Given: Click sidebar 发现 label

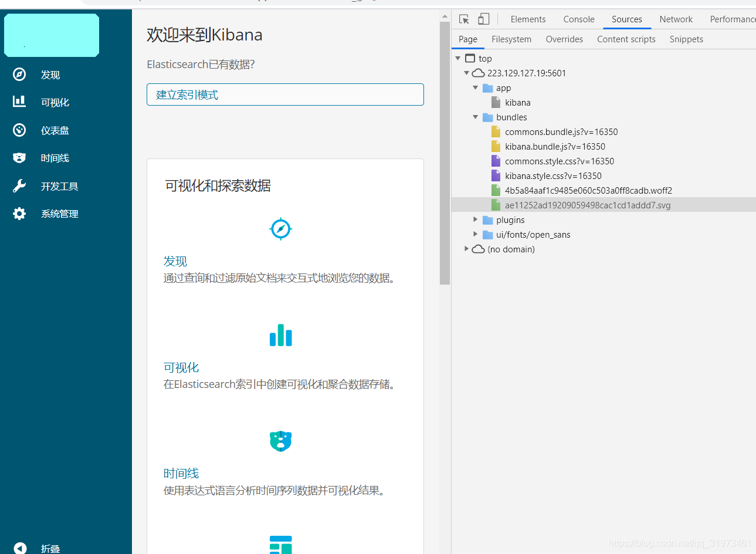Looking at the screenshot, I should tap(50, 75).
